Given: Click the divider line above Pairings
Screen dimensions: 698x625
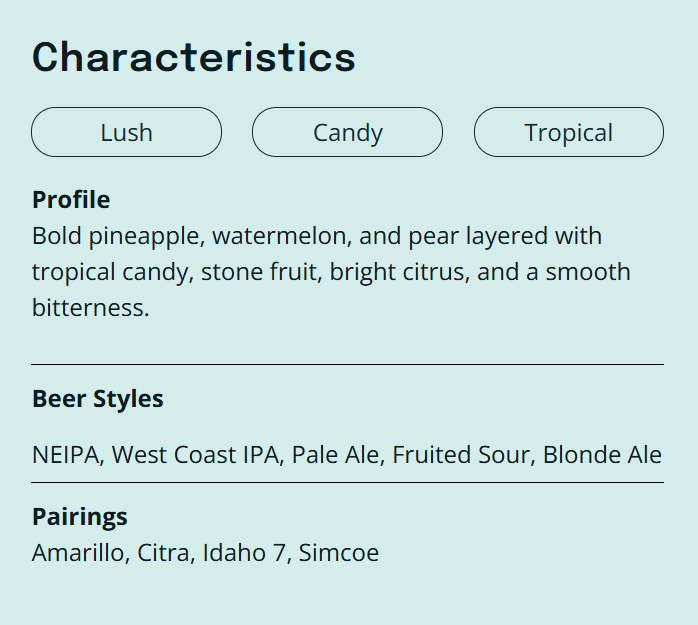Looking at the screenshot, I should pos(347,482).
